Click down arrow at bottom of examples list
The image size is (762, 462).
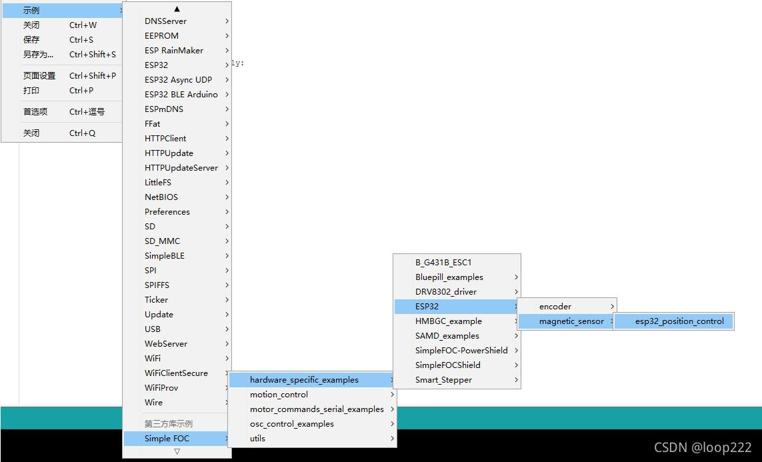177,451
